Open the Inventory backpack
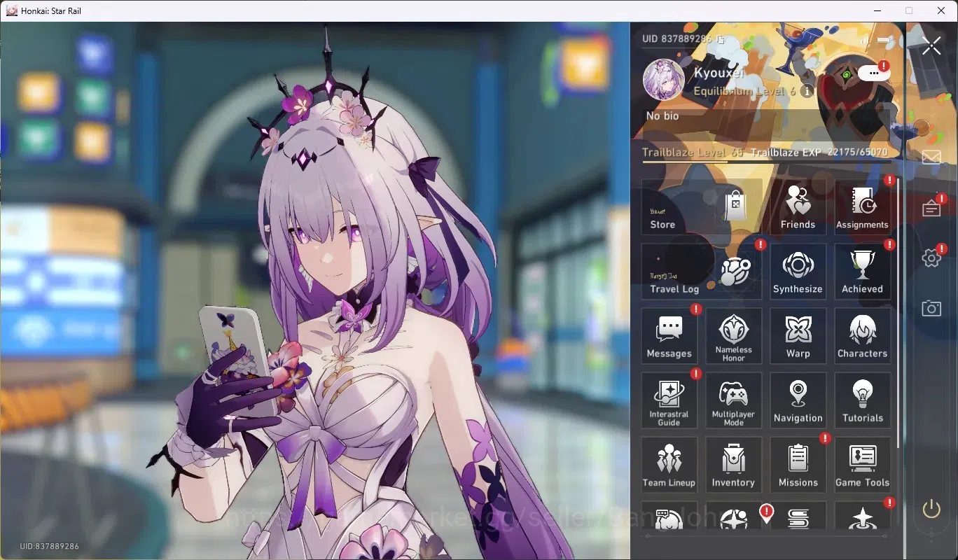Image resolution: width=958 pixels, height=560 pixels. [x=733, y=464]
